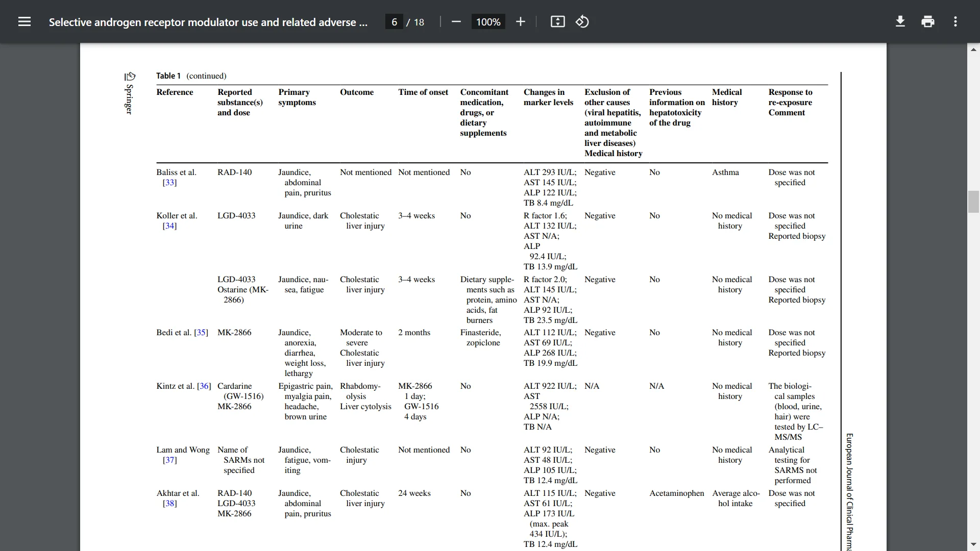Viewport: 980px width, 551px height.
Task: Click the 'Previous information on hepatotoxicity' header
Action: coord(677,108)
